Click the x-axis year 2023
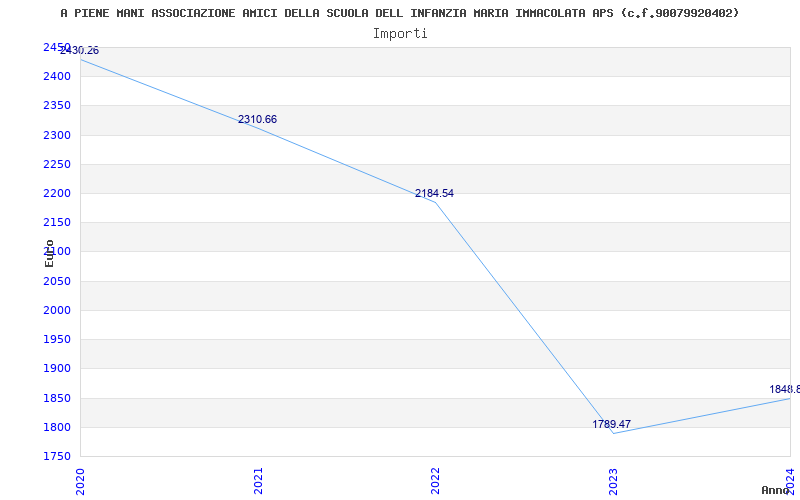 point(613,481)
